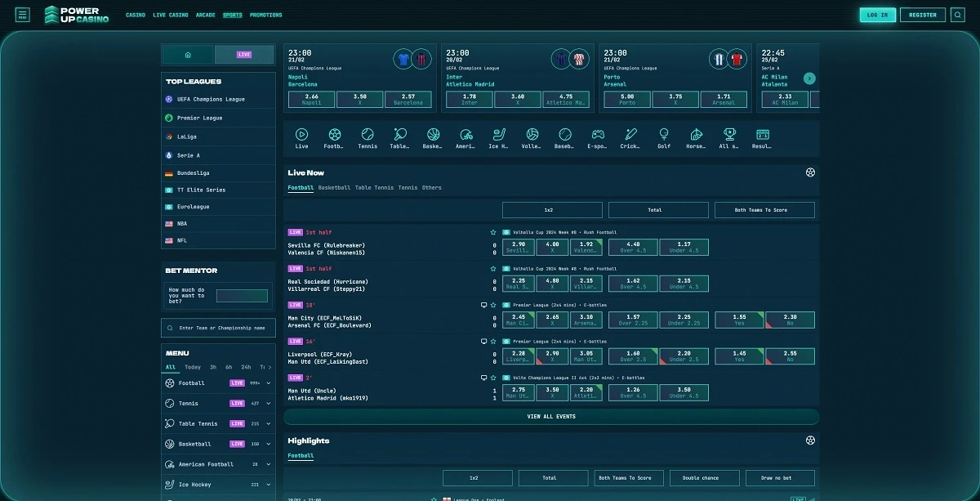Select the Basketball sport icon
Screen dimensions: 980x501
tap(433, 134)
